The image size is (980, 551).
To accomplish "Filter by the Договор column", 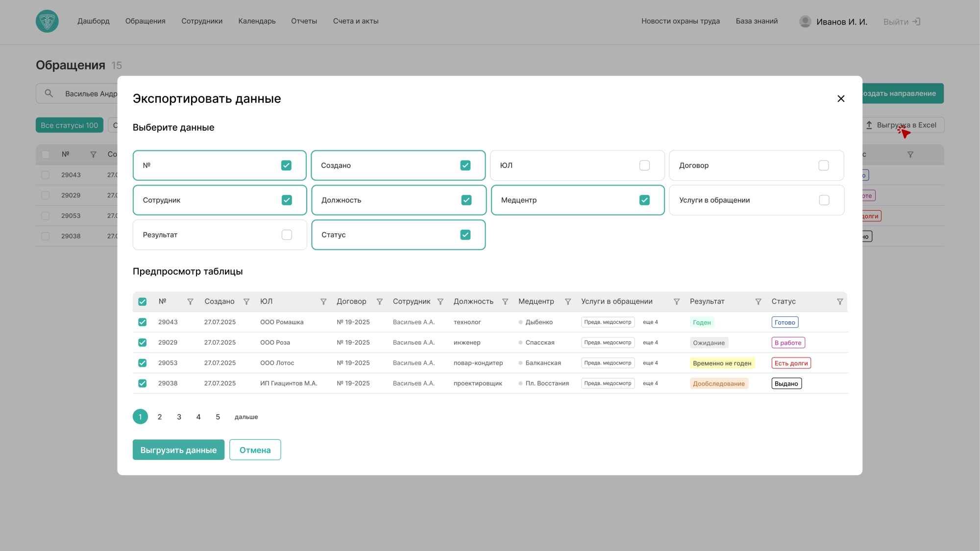I will [379, 302].
